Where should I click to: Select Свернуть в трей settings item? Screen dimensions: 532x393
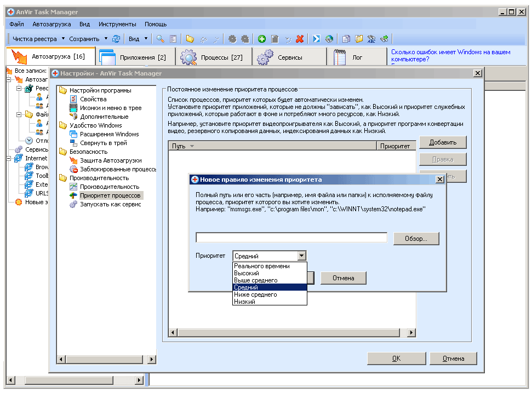(103, 143)
